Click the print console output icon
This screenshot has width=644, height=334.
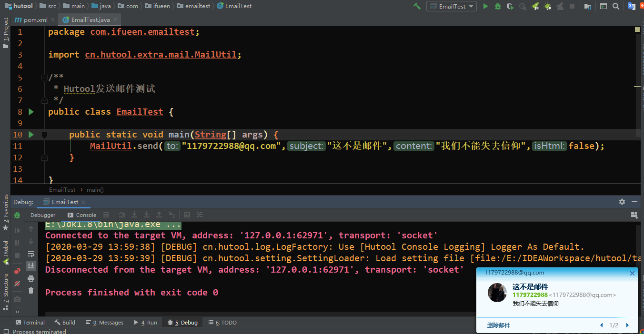tap(31, 278)
